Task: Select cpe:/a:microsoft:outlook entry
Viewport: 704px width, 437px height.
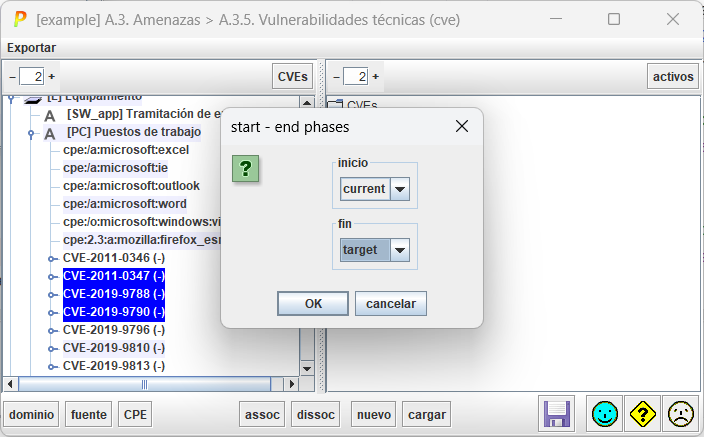Action: (x=131, y=186)
